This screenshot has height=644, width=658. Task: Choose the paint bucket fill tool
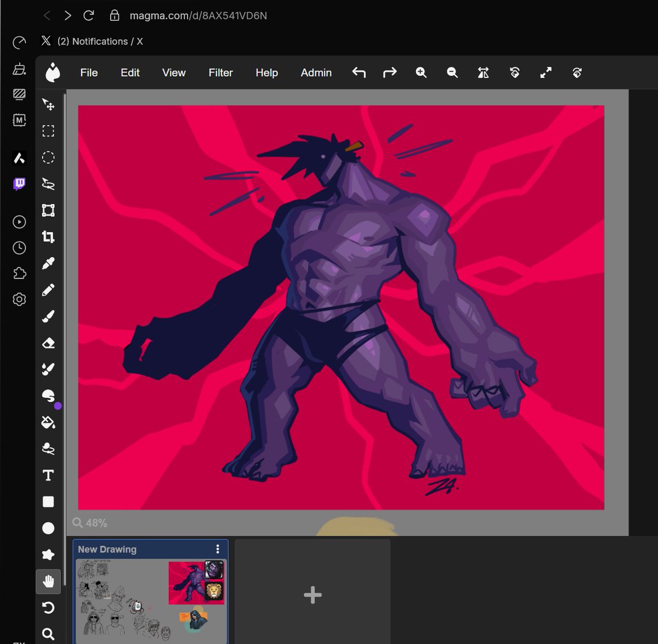click(48, 422)
